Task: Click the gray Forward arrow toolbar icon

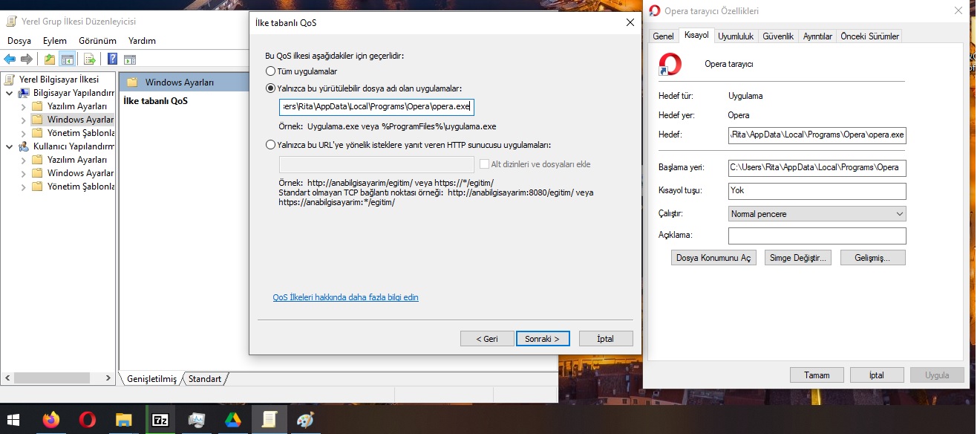Action: [x=27, y=59]
